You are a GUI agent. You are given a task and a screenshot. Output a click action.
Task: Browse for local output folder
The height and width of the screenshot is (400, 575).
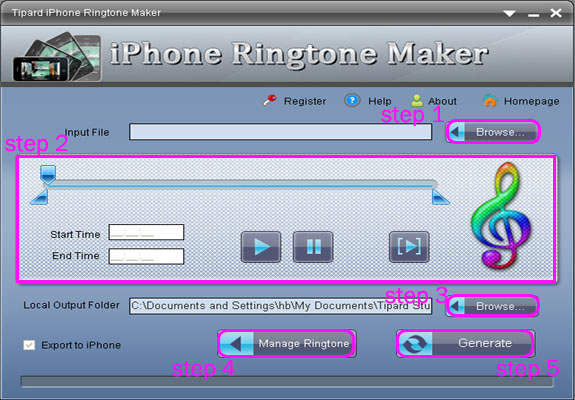pyautogui.click(x=493, y=306)
